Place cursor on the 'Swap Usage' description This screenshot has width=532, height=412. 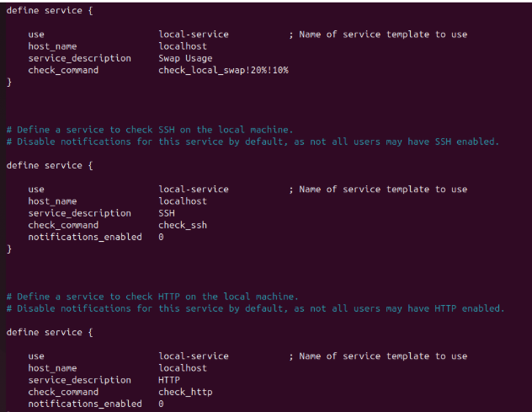tap(185, 58)
